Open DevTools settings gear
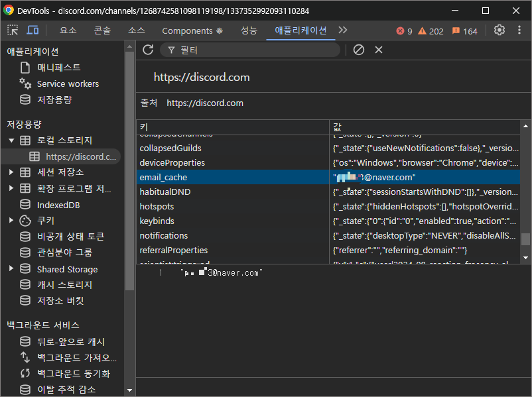532x397 pixels. (499, 30)
